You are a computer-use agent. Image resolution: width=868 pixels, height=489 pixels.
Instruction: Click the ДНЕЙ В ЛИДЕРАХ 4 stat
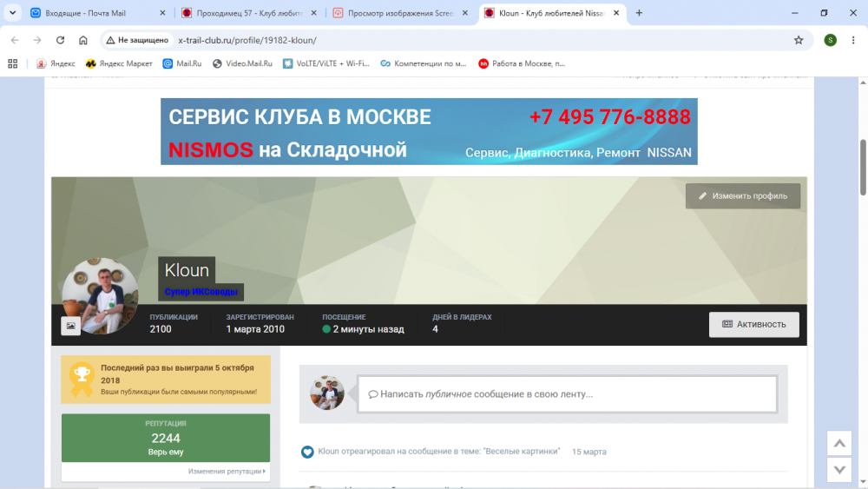pos(462,323)
